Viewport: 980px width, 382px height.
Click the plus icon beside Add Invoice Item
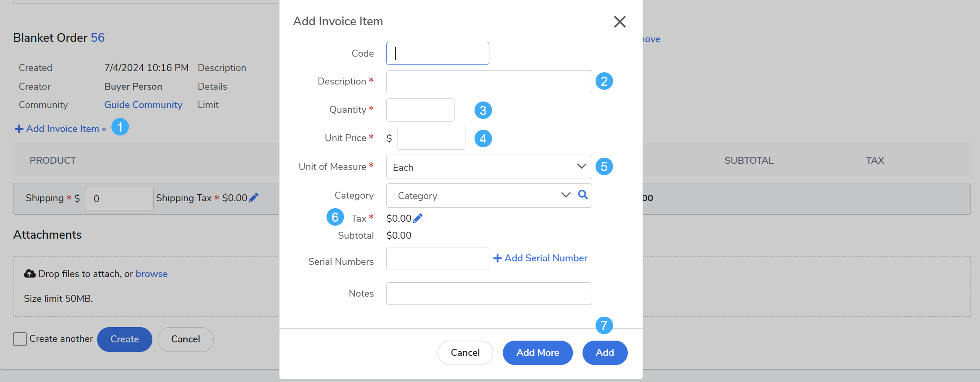[19, 129]
